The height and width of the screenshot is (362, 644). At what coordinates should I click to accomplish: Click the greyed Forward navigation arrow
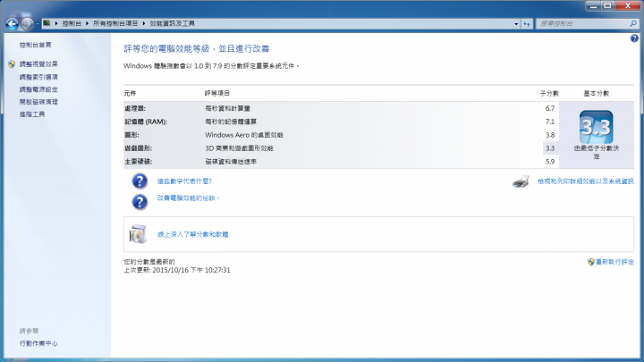click(27, 24)
